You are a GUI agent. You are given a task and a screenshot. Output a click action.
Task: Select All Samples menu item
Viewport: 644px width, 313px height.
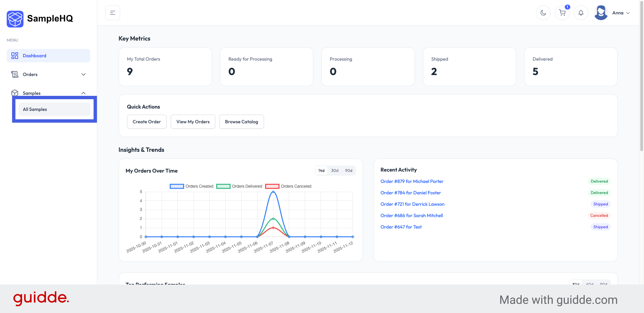54,109
